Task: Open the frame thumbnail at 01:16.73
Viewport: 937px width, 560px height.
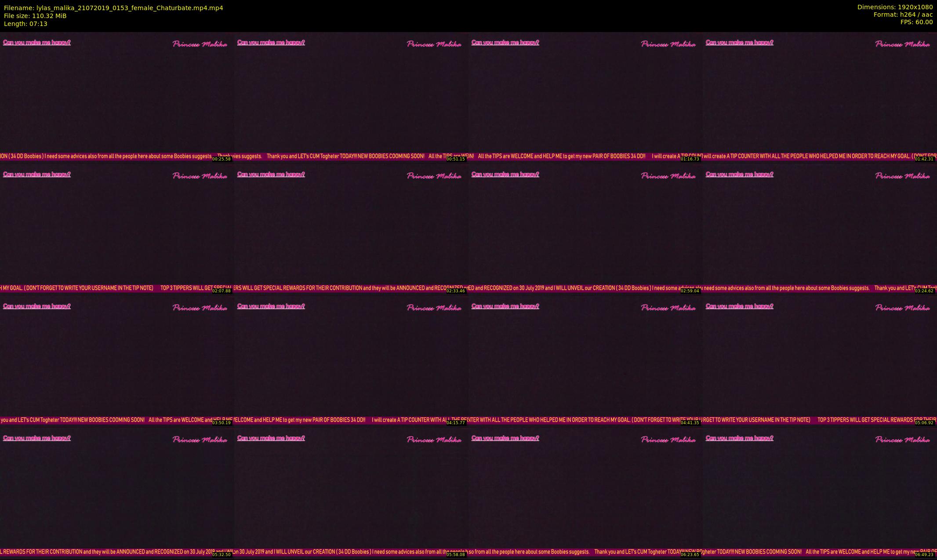Action: point(585,97)
